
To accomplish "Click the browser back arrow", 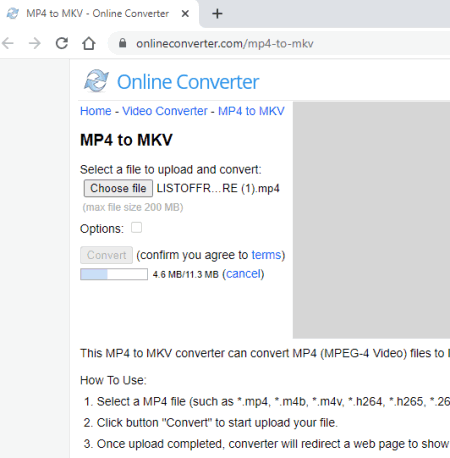I will coord(8,43).
